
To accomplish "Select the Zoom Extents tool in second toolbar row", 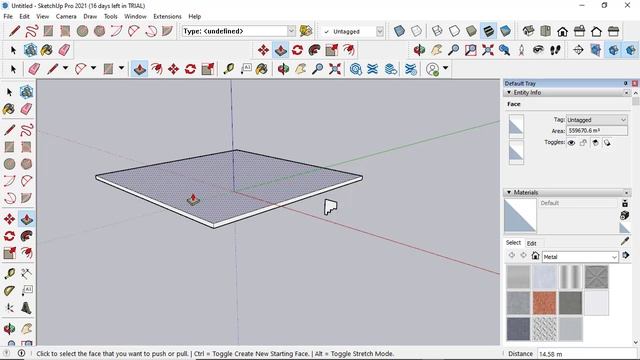I will click(487, 50).
